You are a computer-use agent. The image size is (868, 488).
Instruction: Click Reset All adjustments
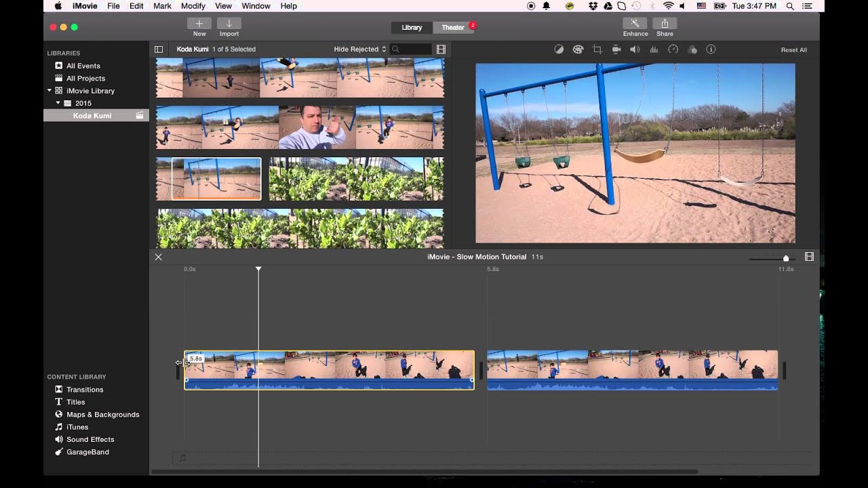pos(794,50)
